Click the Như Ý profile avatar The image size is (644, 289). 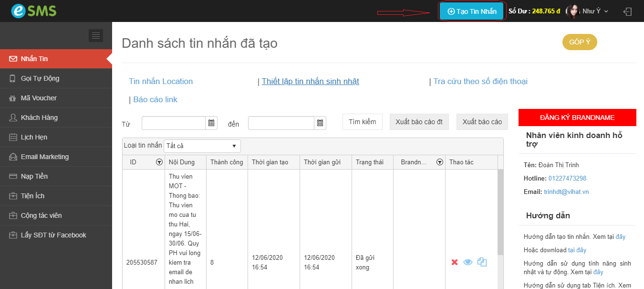(x=572, y=11)
